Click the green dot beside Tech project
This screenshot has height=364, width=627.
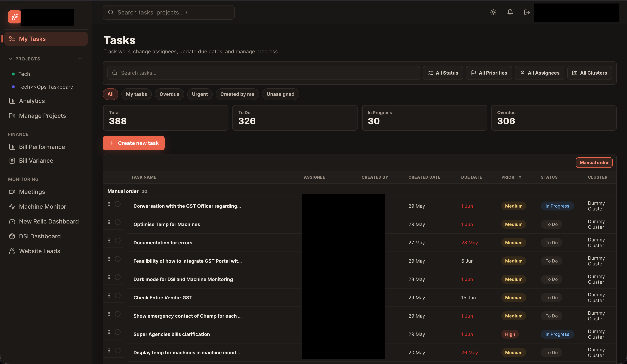coord(13,74)
